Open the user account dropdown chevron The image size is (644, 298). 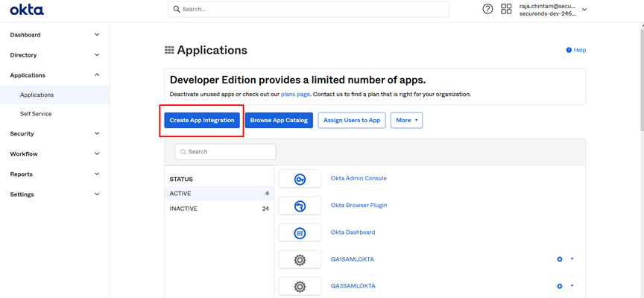click(584, 10)
